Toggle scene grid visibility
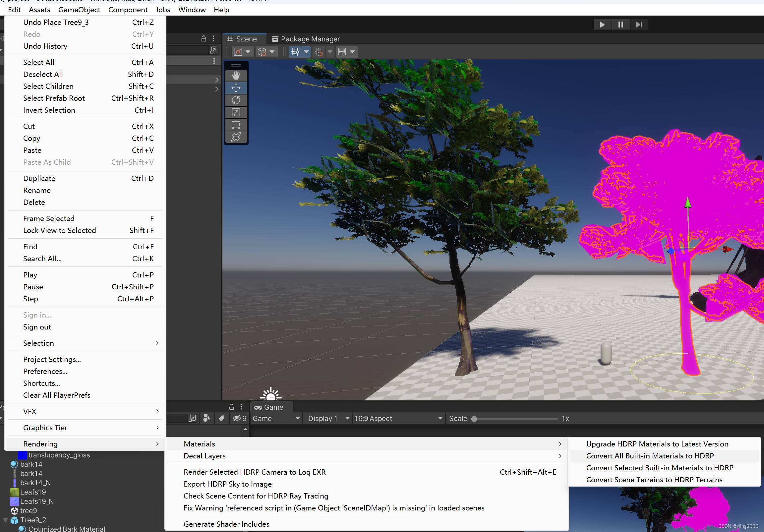Viewport: 764px width, 532px height. pos(295,52)
